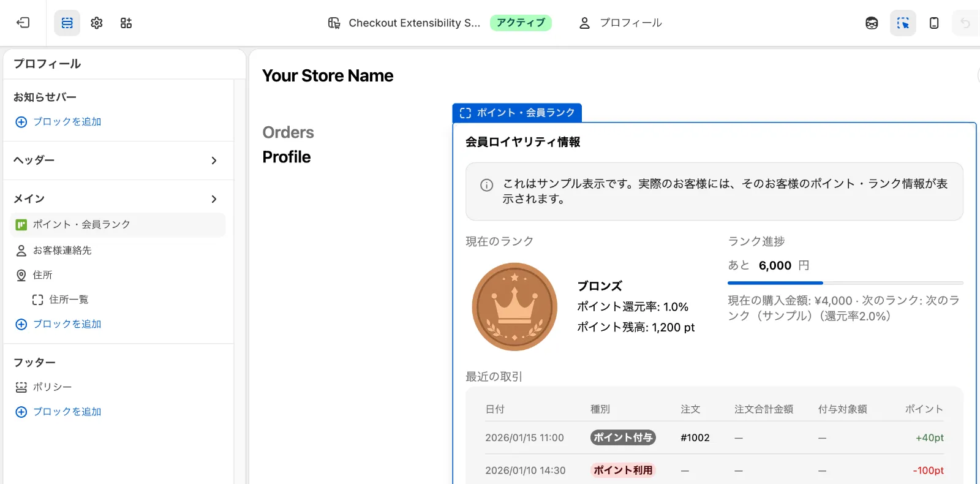Click the ポイント・会員ランク app icon

(x=21, y=225)
